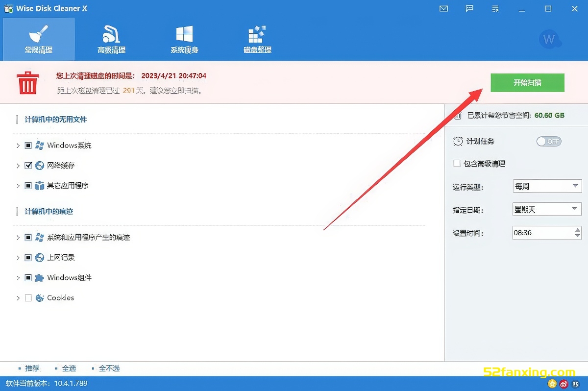The height and width of the screenshot is (391, 588).
Task: Open the 系统瘦身 tab
Action: pos(184,39)
